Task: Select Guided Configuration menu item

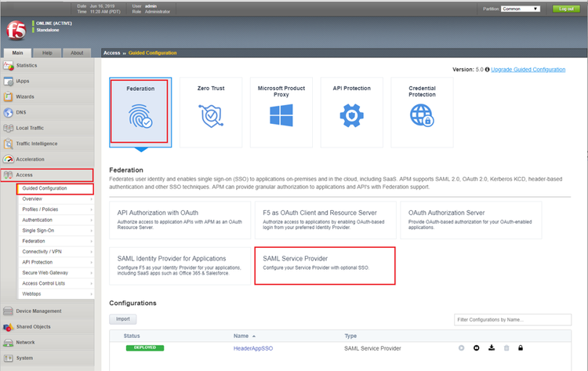Action: (55, 189)
